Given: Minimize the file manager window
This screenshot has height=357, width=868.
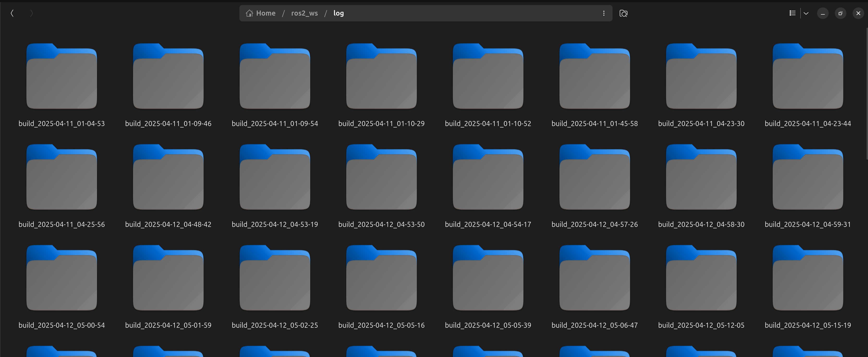Looking at the screenshot, I should click(823, 13).
